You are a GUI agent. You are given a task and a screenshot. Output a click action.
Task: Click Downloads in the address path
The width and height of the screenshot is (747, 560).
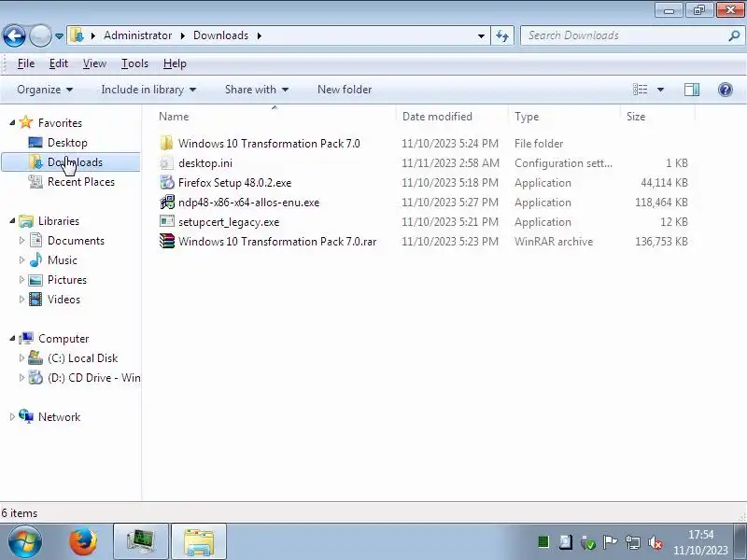220,35
